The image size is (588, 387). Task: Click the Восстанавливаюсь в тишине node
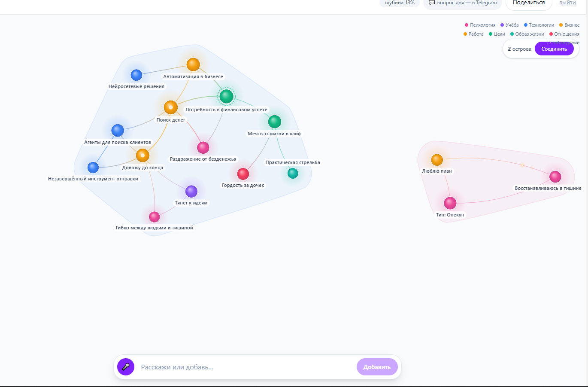click(x=555, y=177)
